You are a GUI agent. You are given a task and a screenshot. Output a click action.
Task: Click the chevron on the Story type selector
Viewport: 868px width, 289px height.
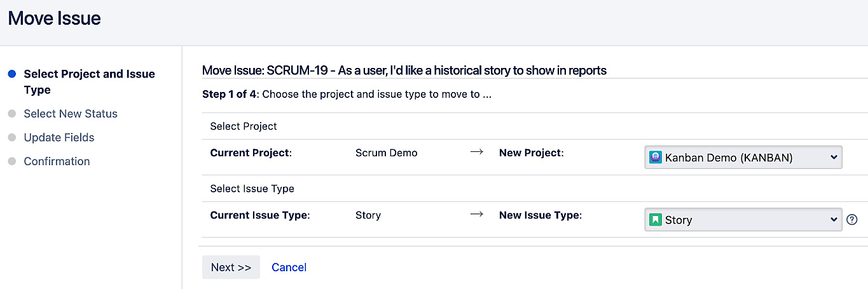pyautogui.click(x=834, y=220)
